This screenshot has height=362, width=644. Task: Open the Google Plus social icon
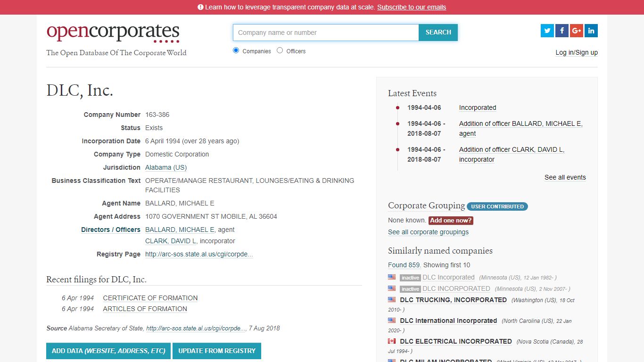(x=577, y=31)
